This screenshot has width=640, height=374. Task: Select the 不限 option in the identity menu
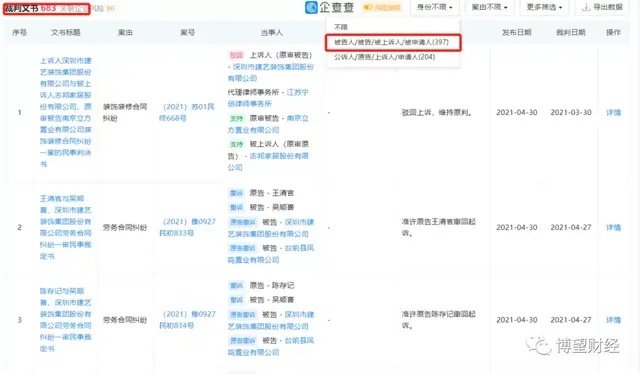point(341,27)
